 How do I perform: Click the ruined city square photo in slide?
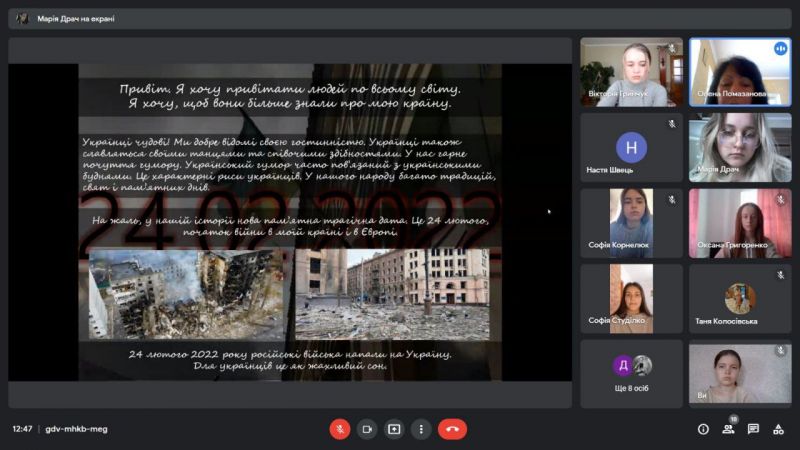(x=392, y=294)
